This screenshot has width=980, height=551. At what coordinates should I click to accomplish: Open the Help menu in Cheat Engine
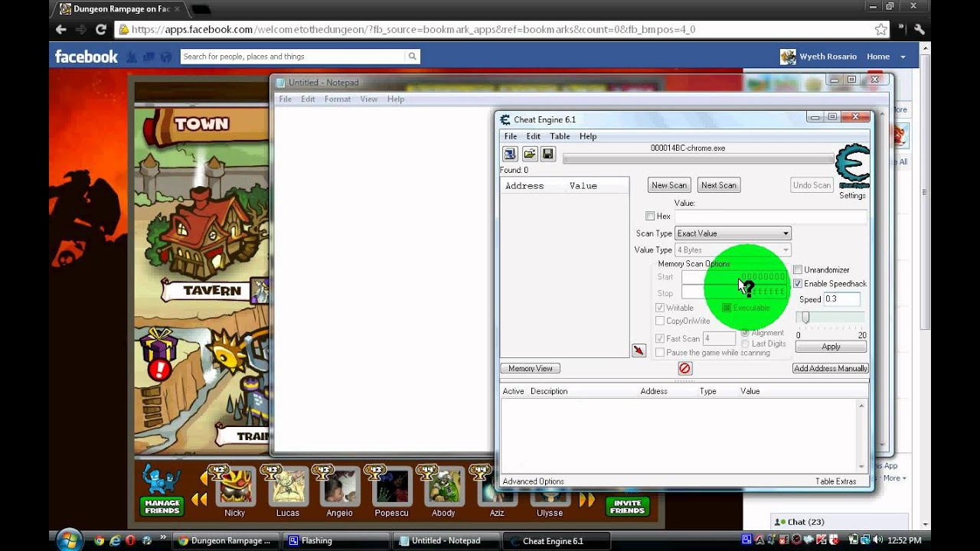[x=588, y=136]
